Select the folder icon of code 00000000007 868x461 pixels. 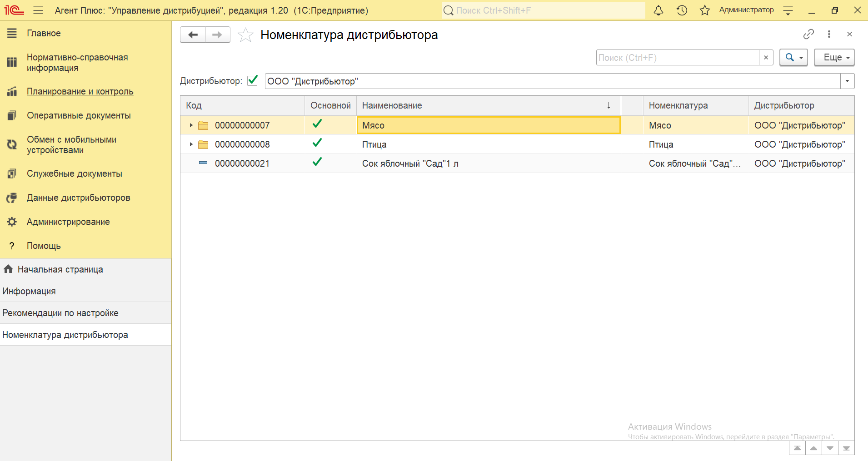(x=203, y=125)
